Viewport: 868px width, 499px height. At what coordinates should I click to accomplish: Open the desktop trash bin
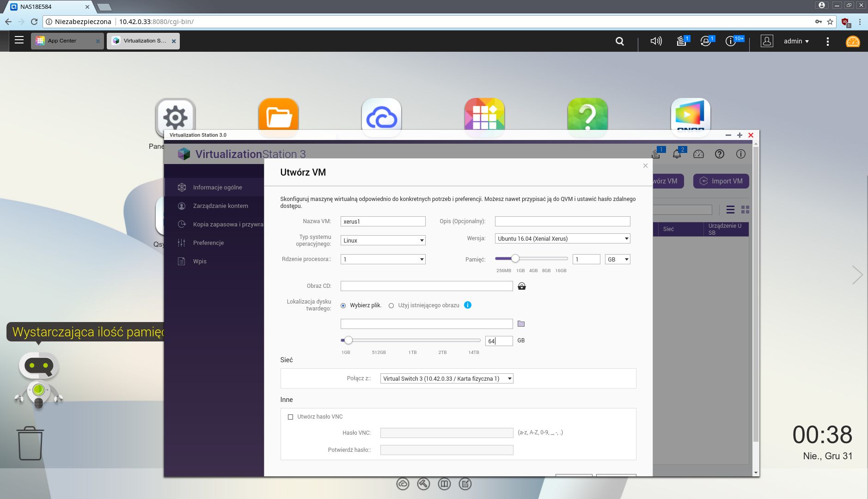pos(31,444)
